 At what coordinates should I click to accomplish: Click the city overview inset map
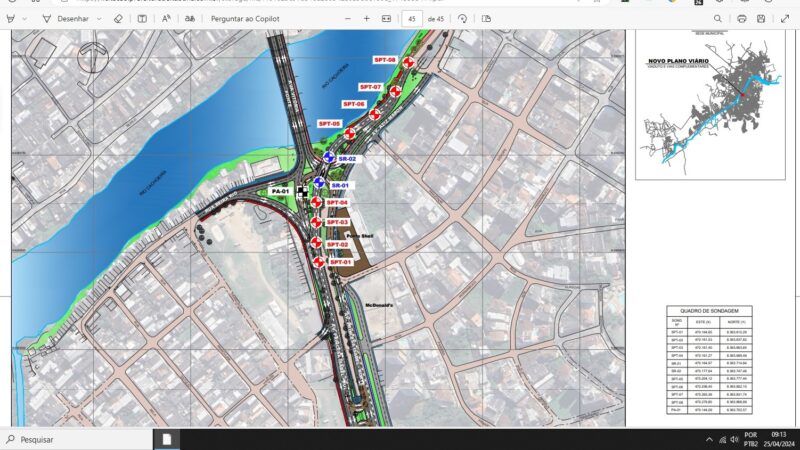coord(710,105)
